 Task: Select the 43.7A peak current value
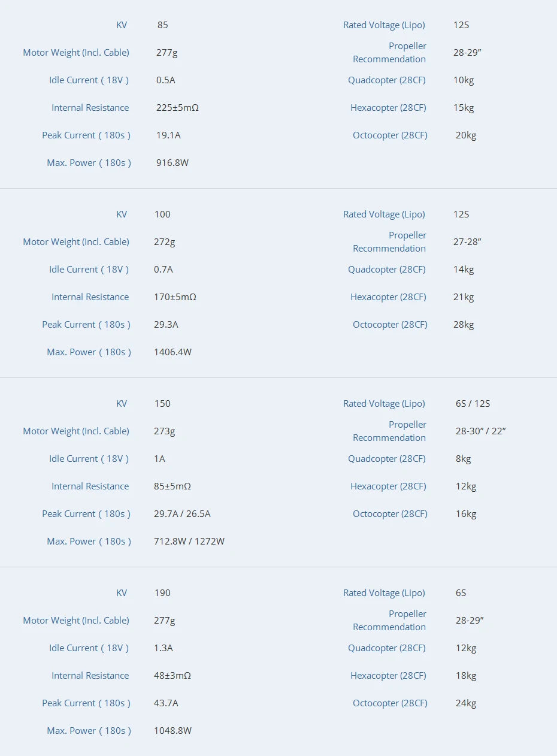(x=166, y=703)
